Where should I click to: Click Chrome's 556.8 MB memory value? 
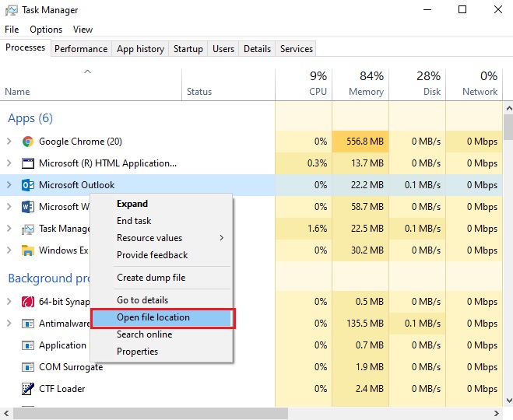click(365, 142)
